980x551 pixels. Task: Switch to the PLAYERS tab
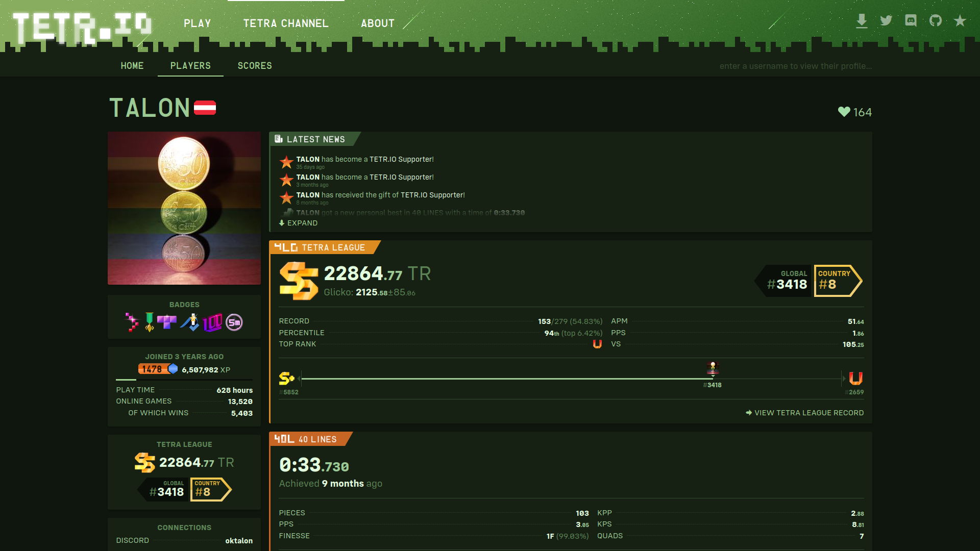pyautogui.click(x=190, y=66)
